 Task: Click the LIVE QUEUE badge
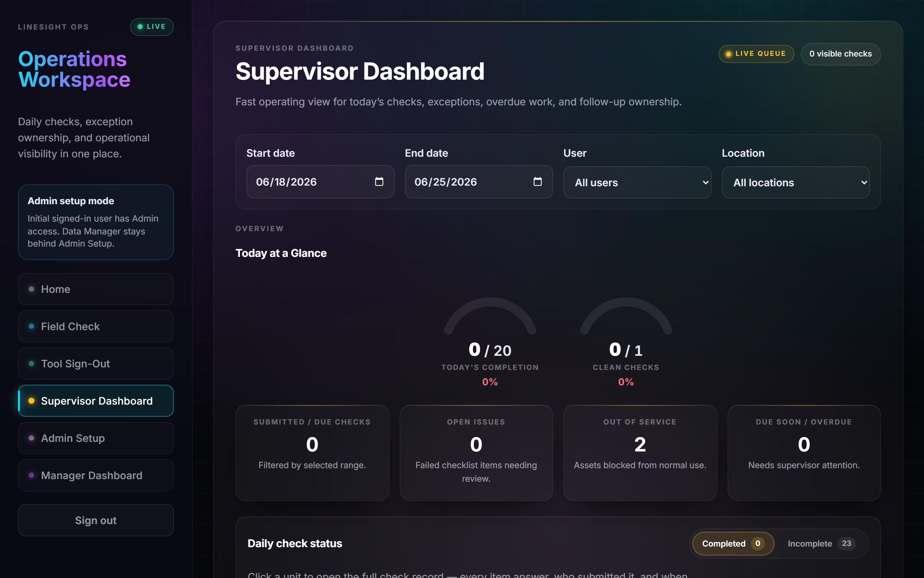coord(757,54)
